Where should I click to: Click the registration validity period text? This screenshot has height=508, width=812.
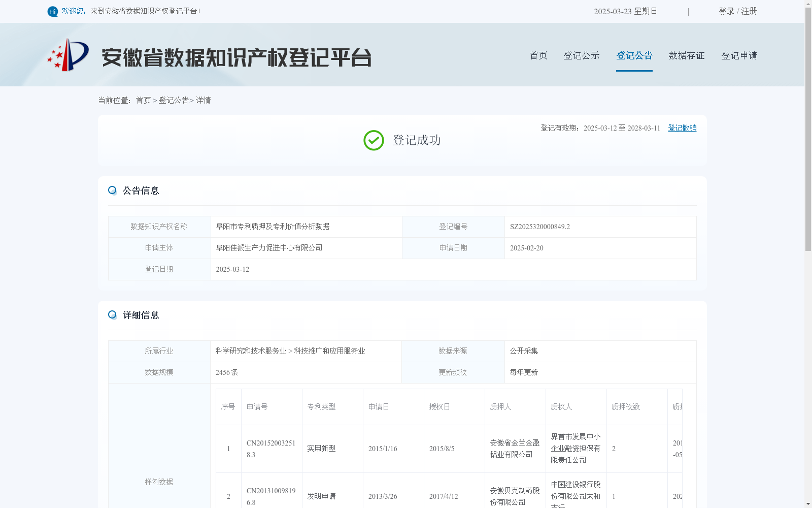click(x=600, y=128)
